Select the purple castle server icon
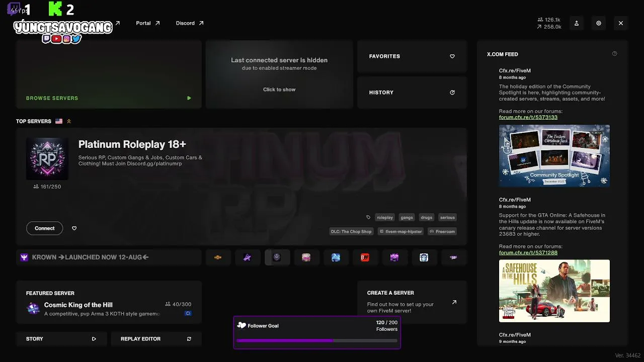This screenshot has width=644, height=362. (395, 257)
